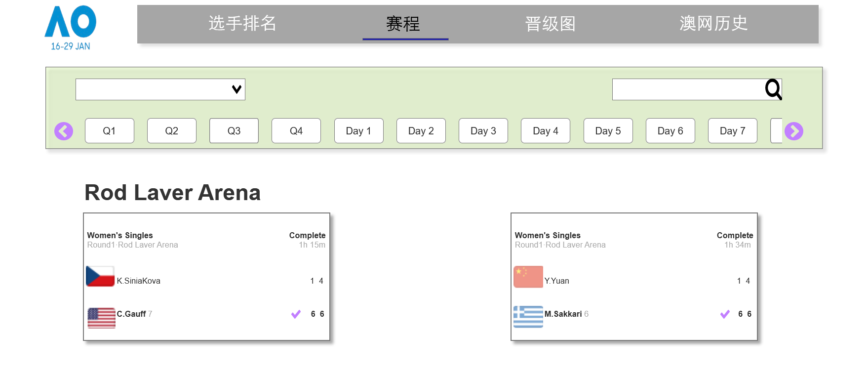Image resolution: width=868 pixels, height=378 pixels.
Task: Click the winner checkmark next to C.Gauff
Action: click(x=296, y=314)
